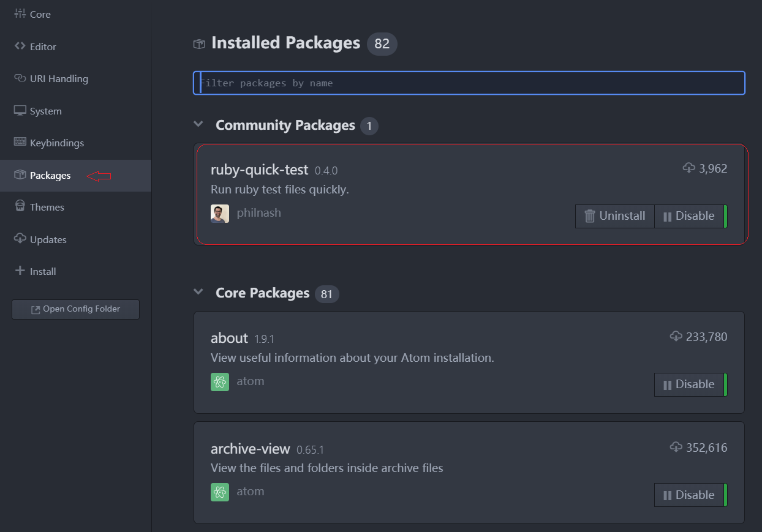Uninstall the ruby-quick-test package
762x532 pixels.
tap(614, 215)
